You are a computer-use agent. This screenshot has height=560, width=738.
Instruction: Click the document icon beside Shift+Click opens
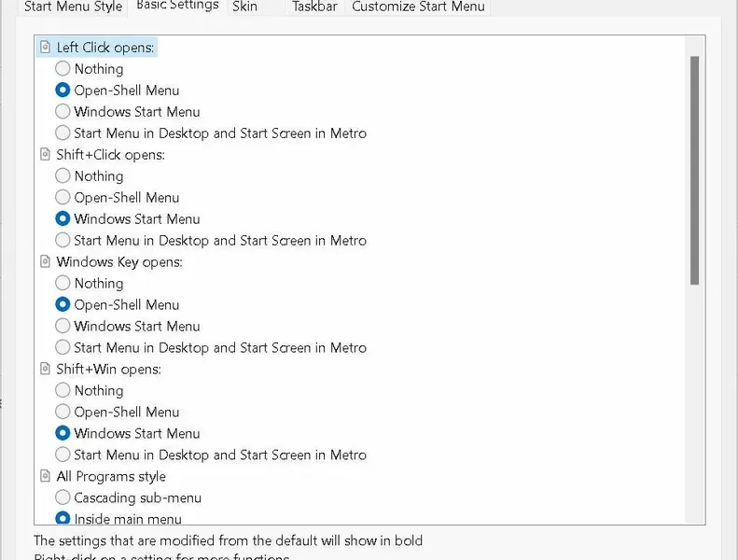click(x=45, y=155)
